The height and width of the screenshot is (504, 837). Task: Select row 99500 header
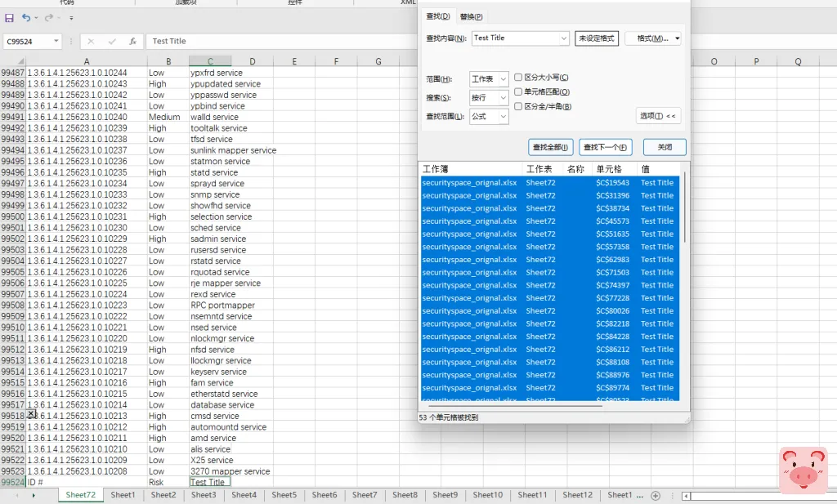click(x=13, y=216)
